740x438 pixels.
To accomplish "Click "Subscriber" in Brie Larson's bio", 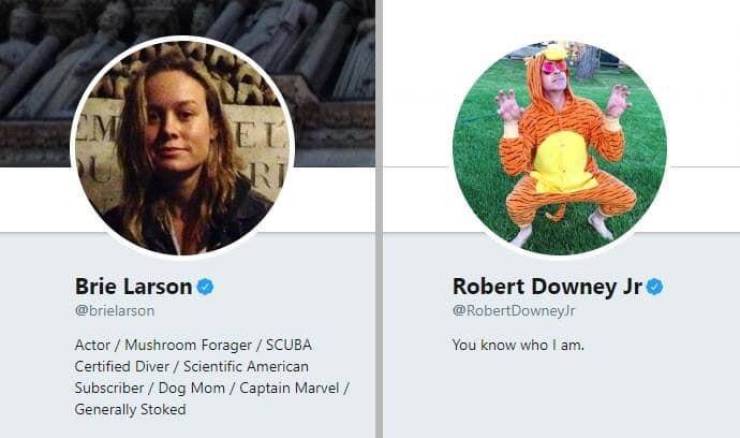I will coord(109,387).
